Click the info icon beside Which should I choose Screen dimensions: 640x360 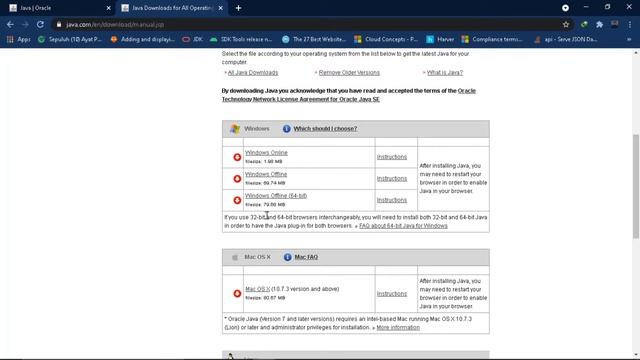click(287, 129)
